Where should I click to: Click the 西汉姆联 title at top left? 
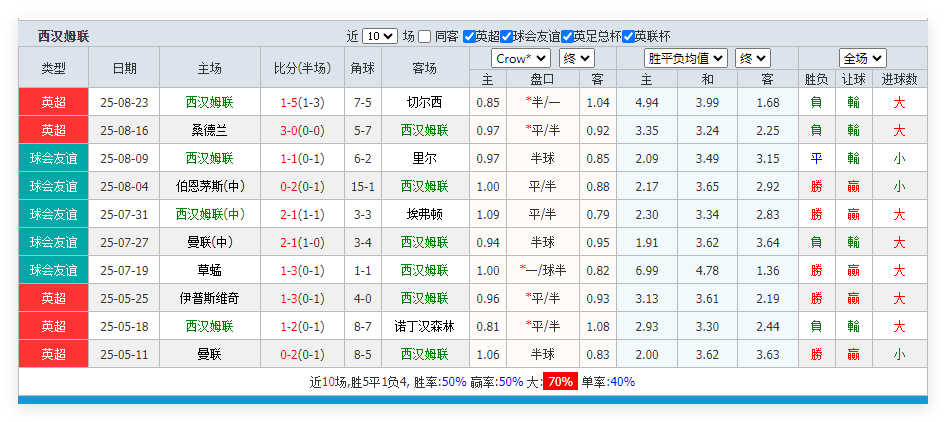63,36
